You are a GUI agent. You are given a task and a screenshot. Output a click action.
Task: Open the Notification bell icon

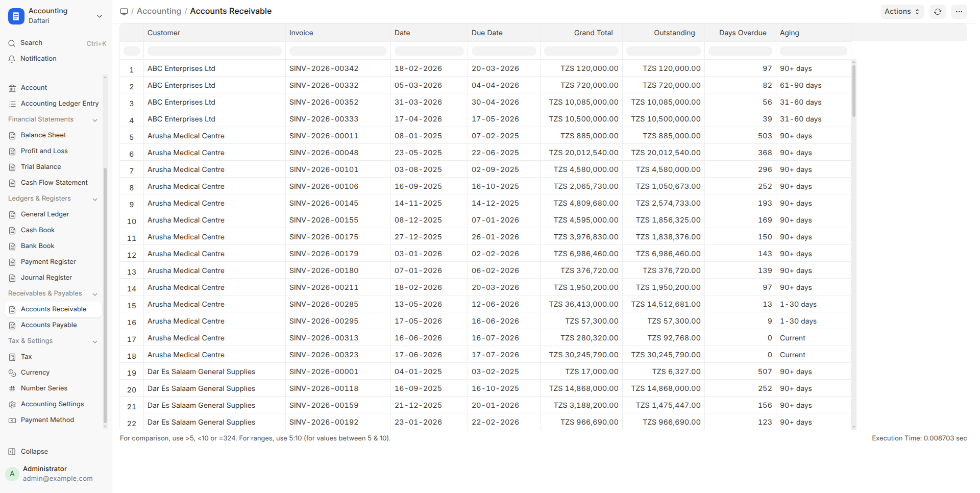pos(12,59)
